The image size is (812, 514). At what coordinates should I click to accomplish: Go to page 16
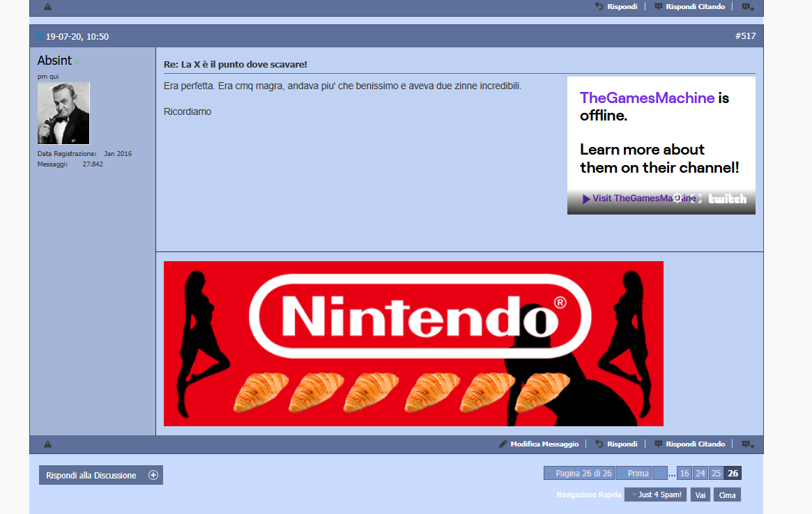click(684, 473)
